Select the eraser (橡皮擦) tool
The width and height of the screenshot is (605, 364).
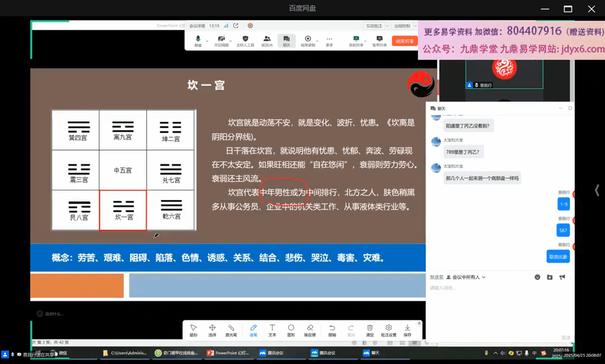310,330
